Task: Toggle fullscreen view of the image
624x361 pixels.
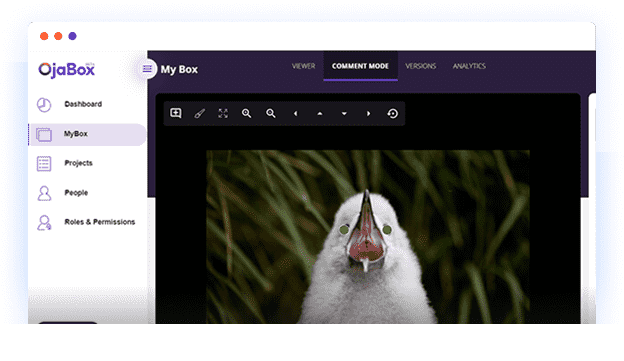Action: click(223, 113)
